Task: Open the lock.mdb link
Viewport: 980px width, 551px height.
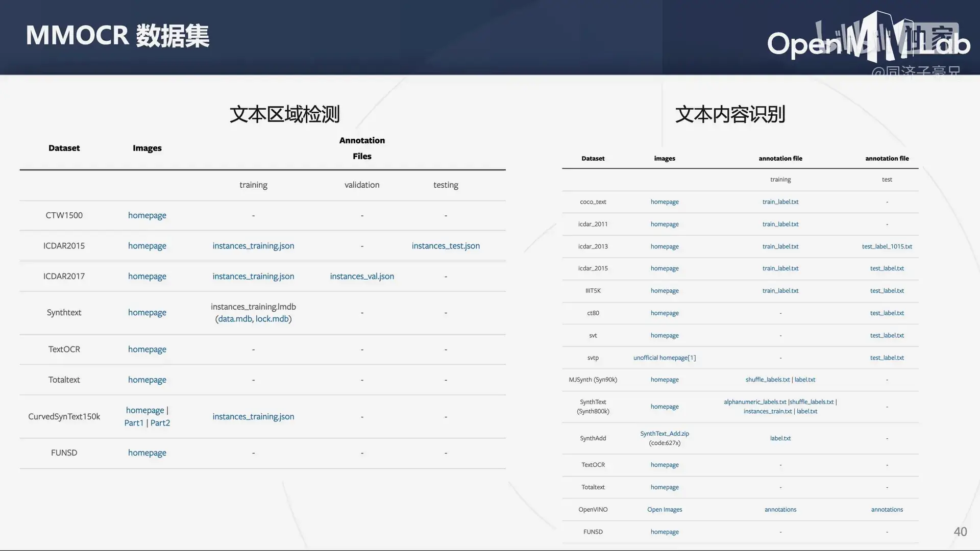Action: point(272,319)
